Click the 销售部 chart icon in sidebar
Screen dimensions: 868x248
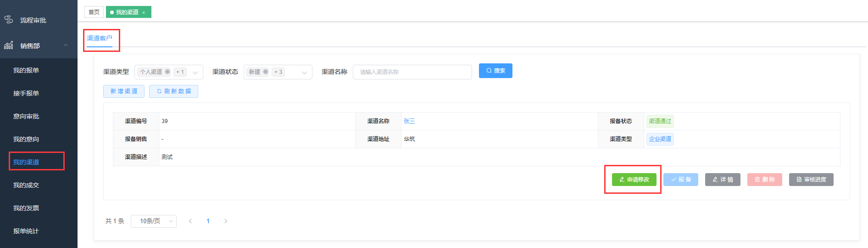8,45
